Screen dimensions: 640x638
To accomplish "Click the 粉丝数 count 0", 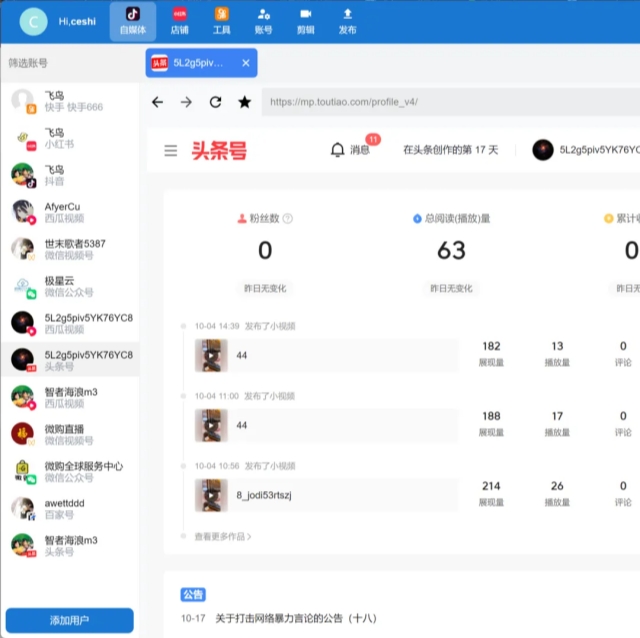I will pos(265,250).
